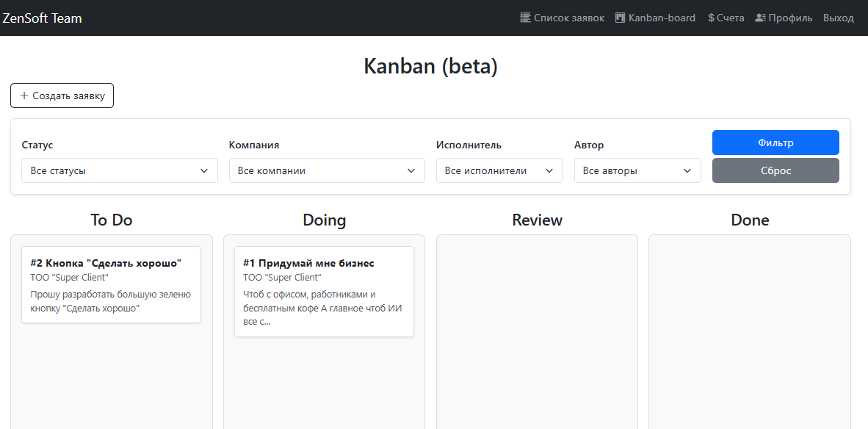Click the list icon beside "Список заявок"

pos(524,17)
